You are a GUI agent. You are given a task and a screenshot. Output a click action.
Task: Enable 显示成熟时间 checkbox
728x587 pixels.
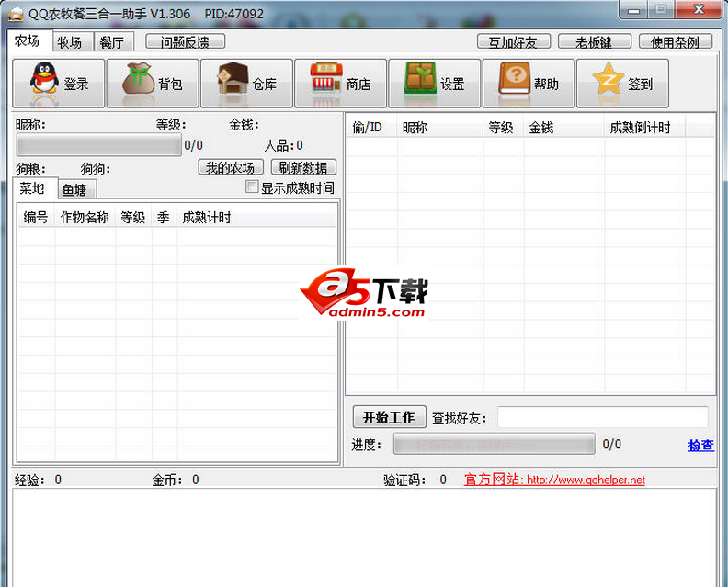tap(252, 187)
